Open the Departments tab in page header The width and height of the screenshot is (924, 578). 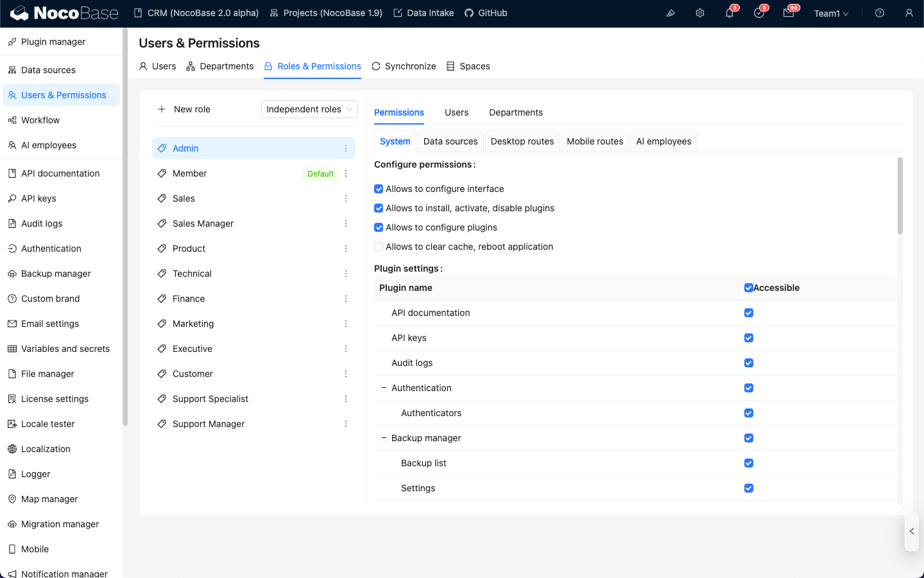220,66
